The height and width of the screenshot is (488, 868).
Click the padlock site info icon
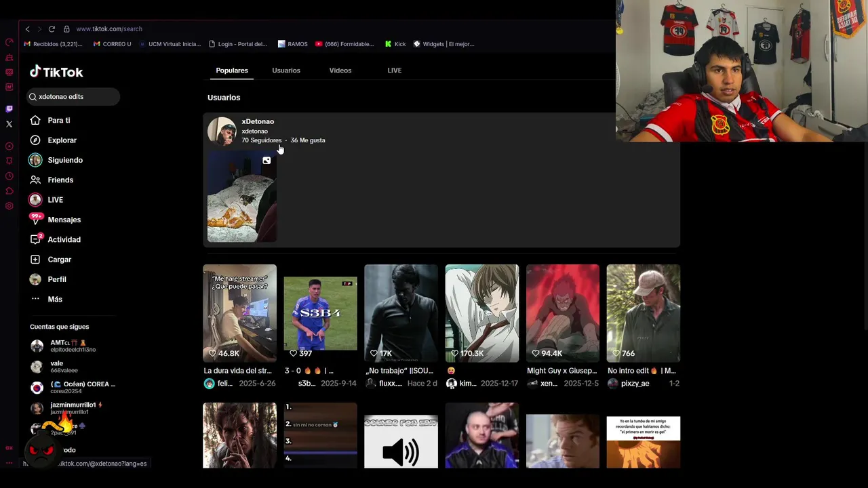tap(66, 29)
